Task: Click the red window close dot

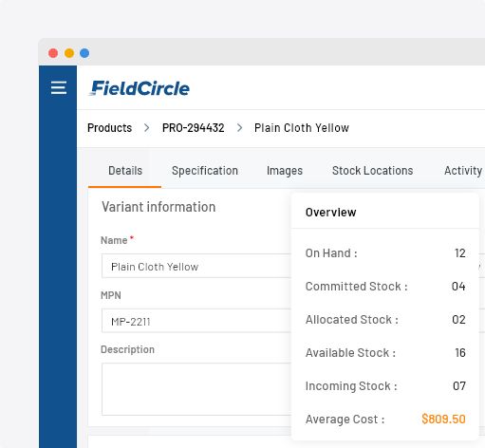Action: (53, 53)
